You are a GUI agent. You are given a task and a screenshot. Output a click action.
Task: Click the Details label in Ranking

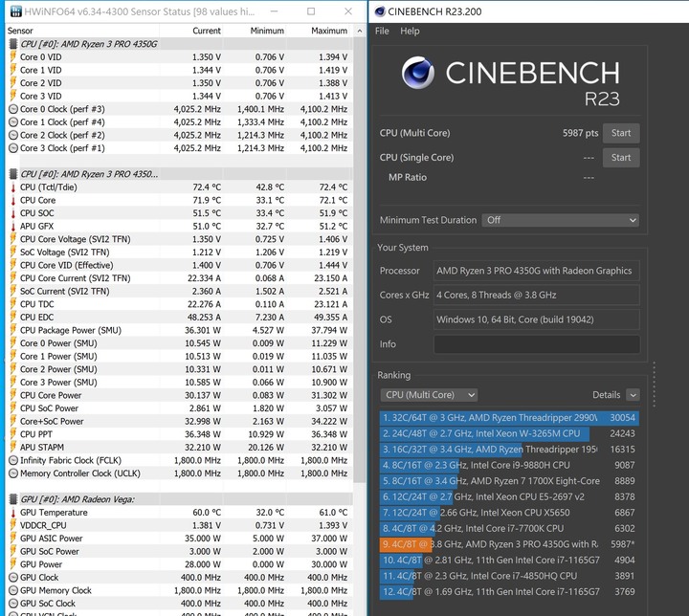click(607, 395)
